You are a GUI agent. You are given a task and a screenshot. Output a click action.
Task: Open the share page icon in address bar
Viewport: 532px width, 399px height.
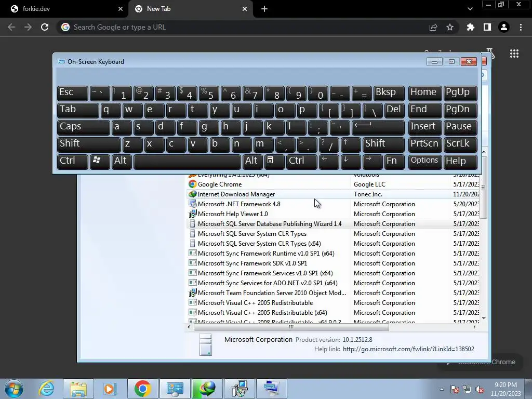(433, 27)
